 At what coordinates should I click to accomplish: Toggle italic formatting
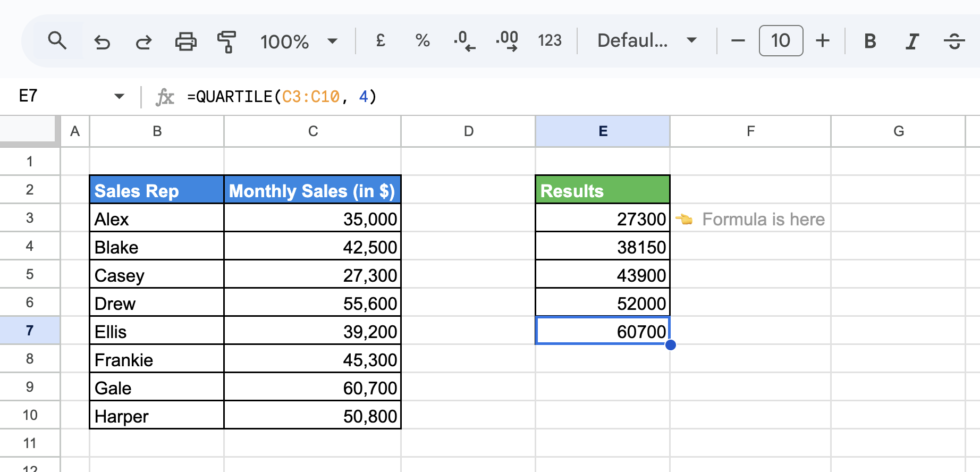pyautogui.click(x=912, y=41)
